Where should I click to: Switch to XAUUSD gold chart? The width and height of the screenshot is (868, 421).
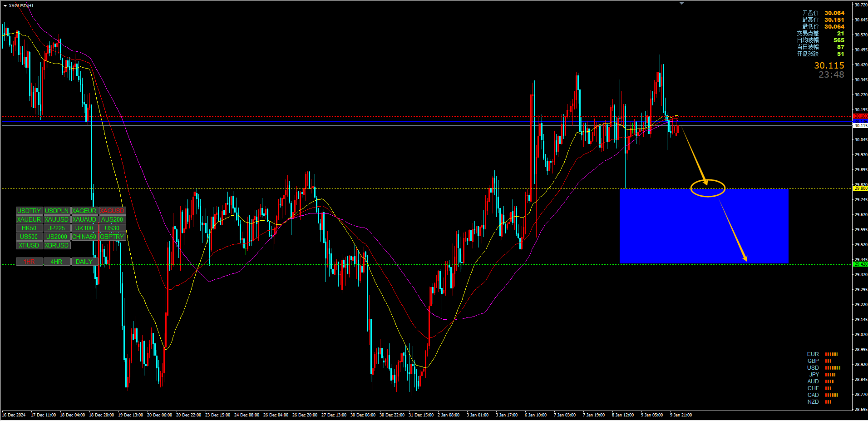57,219
